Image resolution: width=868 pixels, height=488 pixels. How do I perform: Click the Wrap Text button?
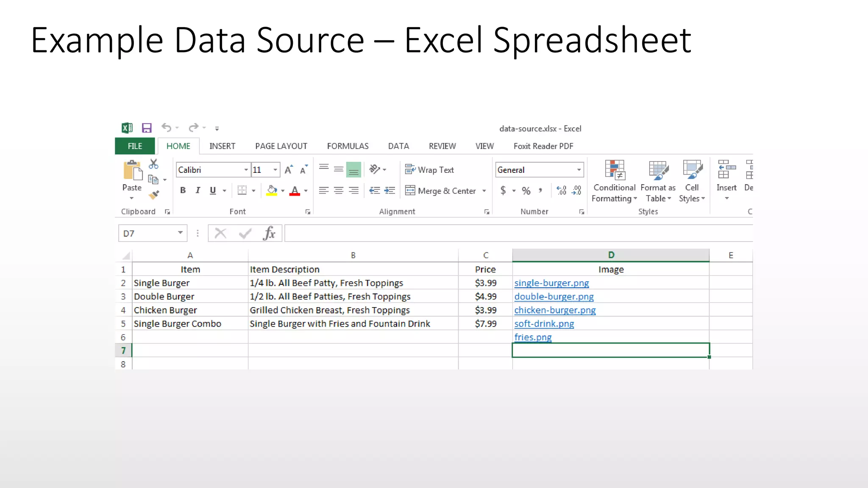429,170
